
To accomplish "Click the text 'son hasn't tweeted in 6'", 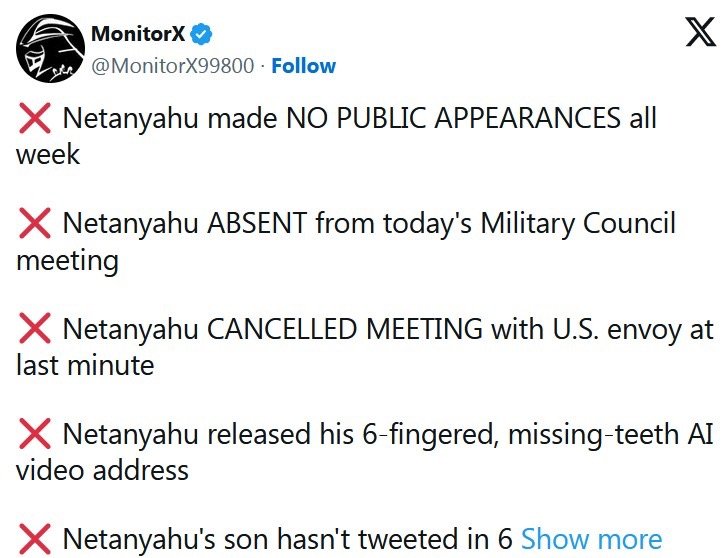I will point(388,539).
